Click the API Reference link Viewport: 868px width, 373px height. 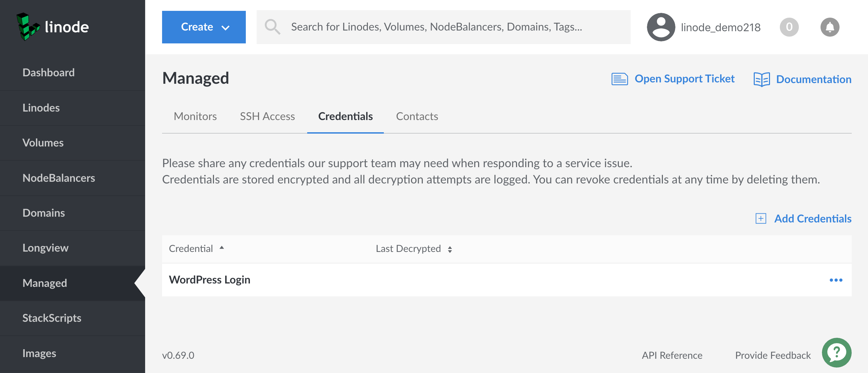(x=672, y=355)
